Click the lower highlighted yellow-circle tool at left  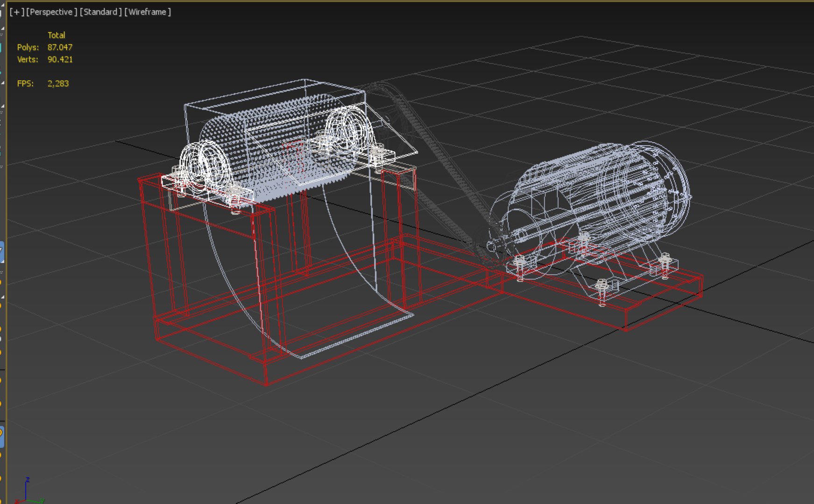(2, 436)
